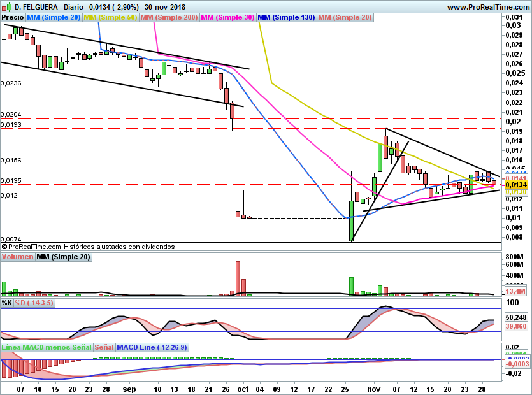Select the Línea MACD menos Señal label
532x395 pixels.
[x=47, y=347]
